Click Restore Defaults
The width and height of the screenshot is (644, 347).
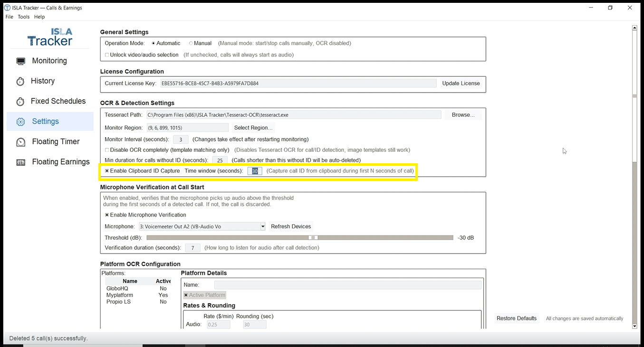[516, 318]
